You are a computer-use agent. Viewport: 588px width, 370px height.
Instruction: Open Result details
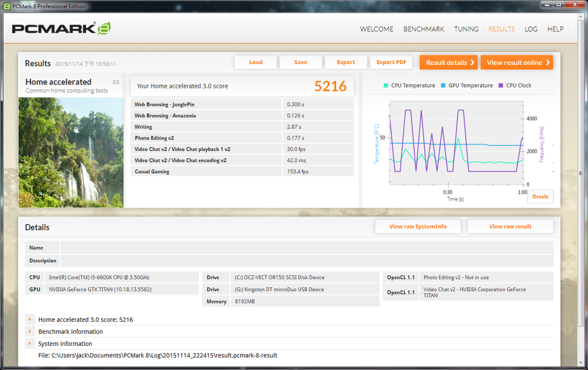click(x=448, y=63)
